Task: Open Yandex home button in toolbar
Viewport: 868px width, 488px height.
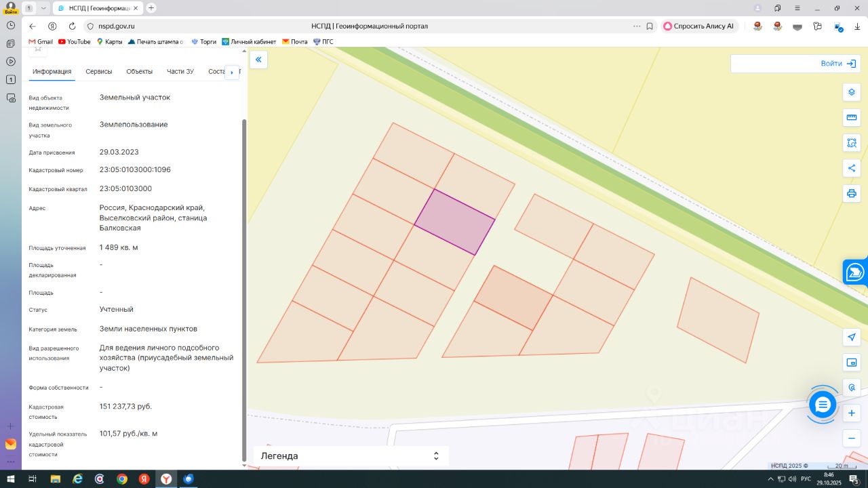Action: point(52,26)
